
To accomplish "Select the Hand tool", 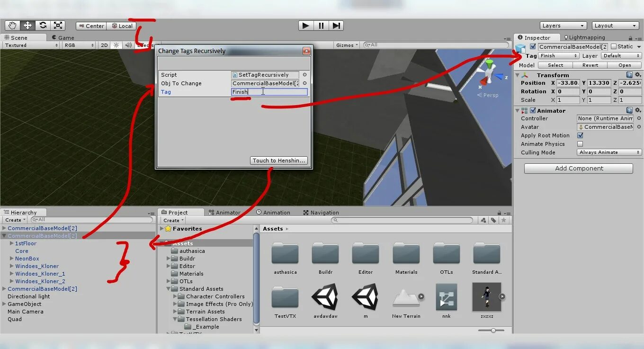I will [x=12, y=26].
